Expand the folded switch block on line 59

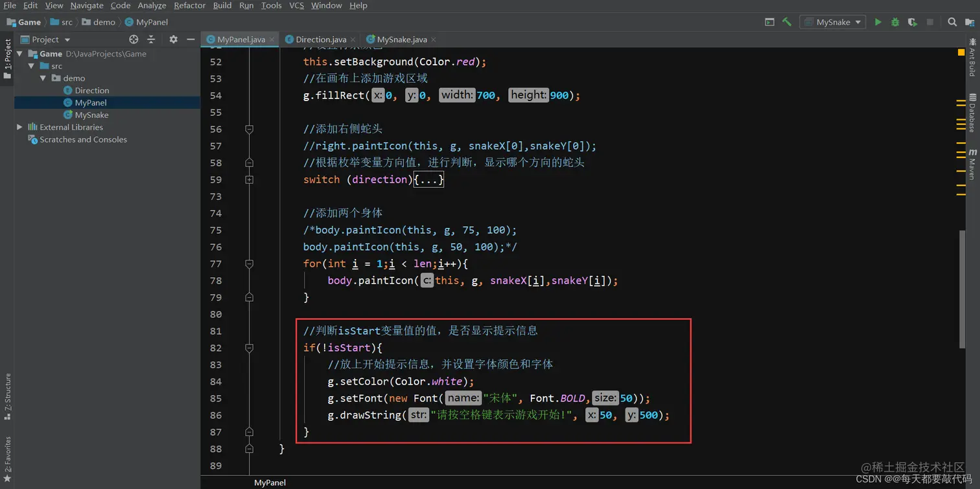[x=249, y=179]
